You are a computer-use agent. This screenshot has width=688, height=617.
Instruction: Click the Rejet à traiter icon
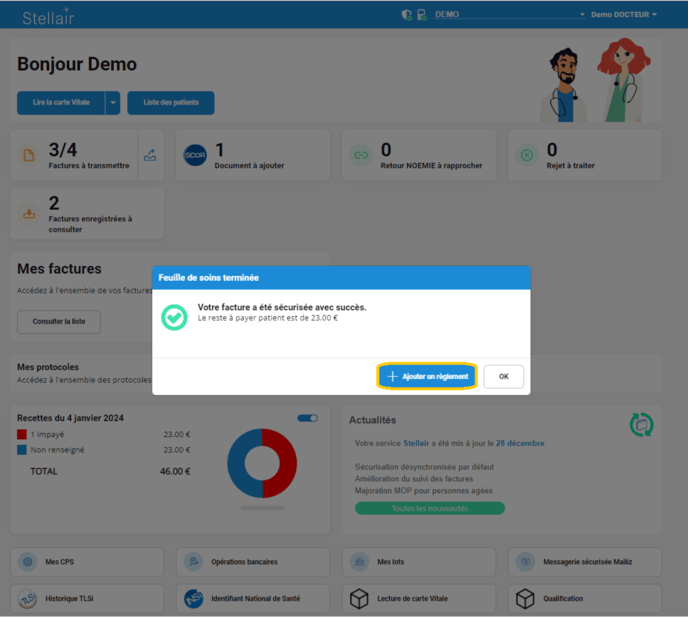tap(527, 155)
